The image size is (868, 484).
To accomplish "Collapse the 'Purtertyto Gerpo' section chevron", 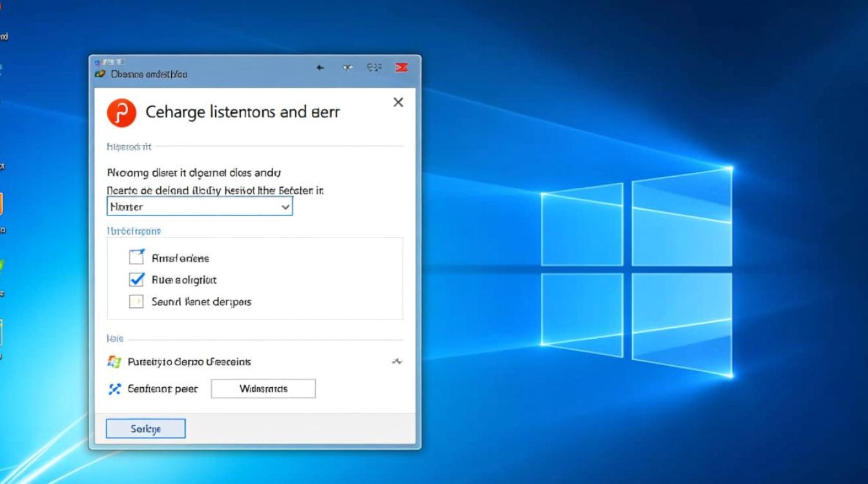I will [397, 362].
